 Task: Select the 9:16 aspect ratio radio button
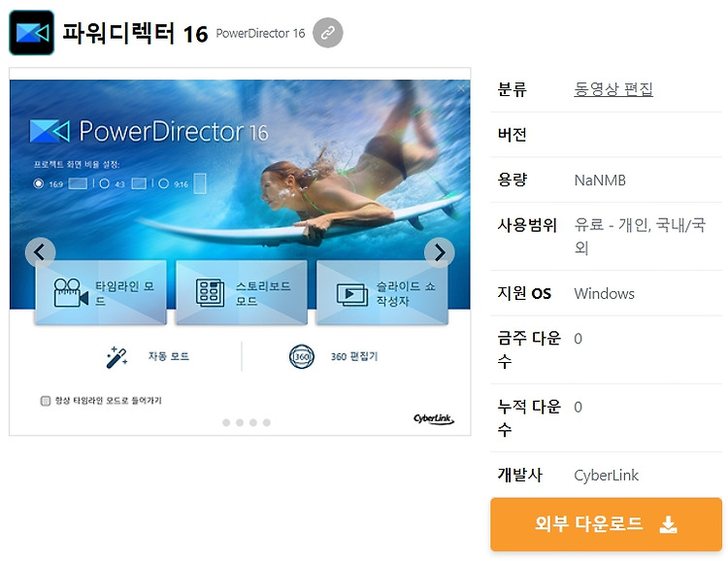point(163,183)
